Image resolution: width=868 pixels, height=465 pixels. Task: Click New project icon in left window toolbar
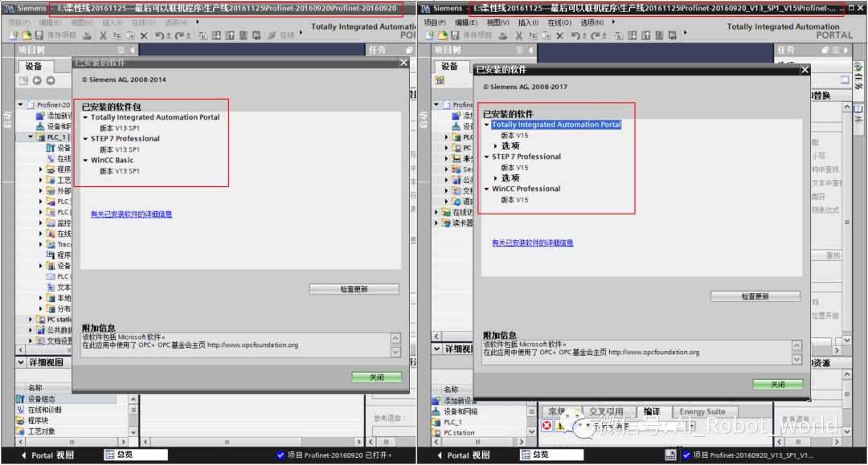point(14,35)
